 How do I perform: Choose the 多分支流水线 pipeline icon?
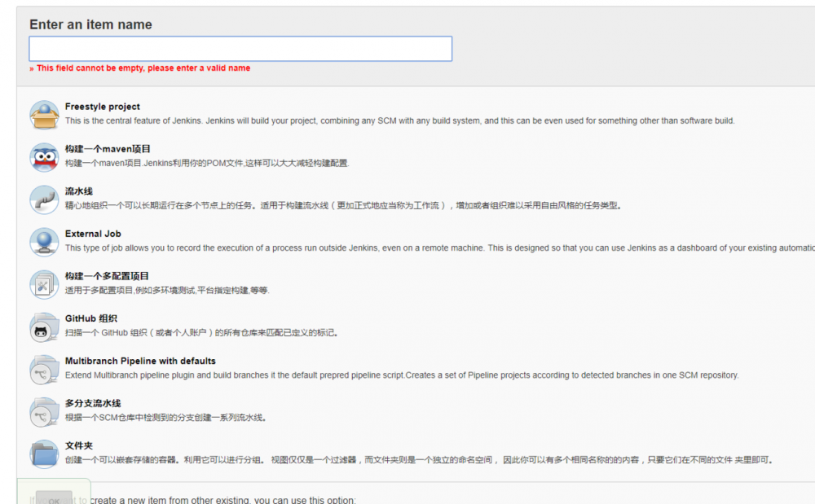pyautogui.click(x=44, y=410)
